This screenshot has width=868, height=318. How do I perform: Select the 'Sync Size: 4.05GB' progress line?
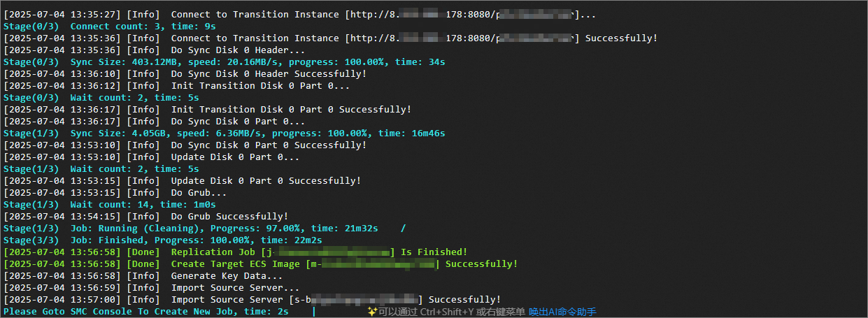click(225, 133)
